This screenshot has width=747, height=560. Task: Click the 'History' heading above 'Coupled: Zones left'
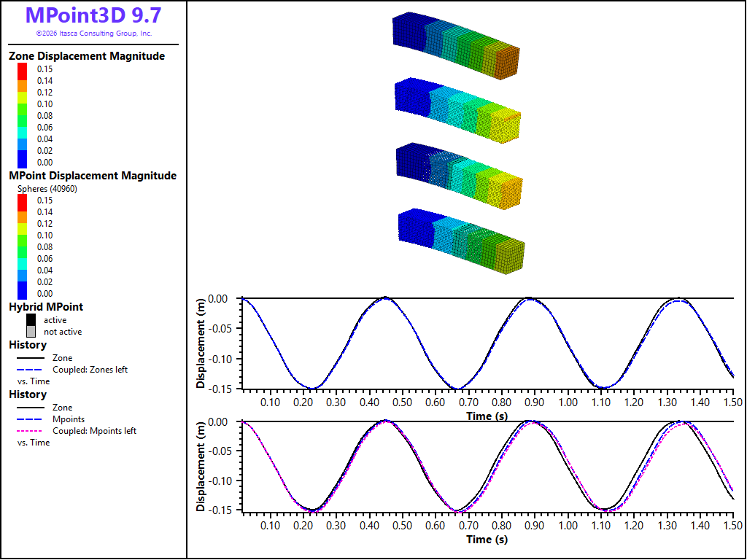coord(28,345)
